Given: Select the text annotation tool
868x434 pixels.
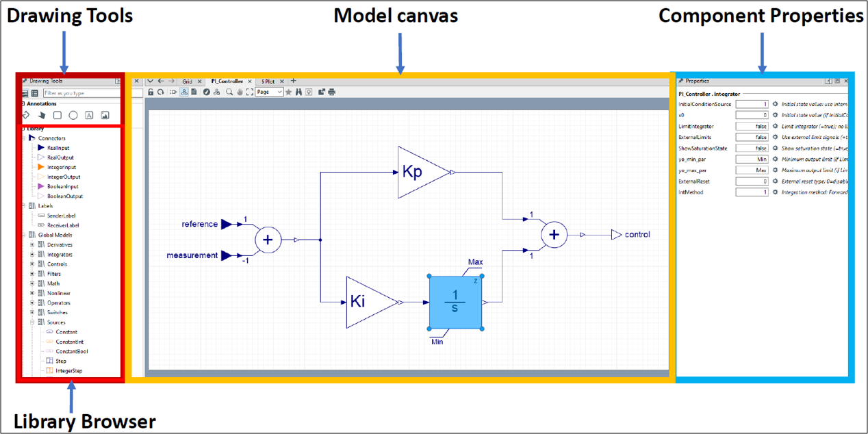Looking at the screenshot, I should coord(89,116).
